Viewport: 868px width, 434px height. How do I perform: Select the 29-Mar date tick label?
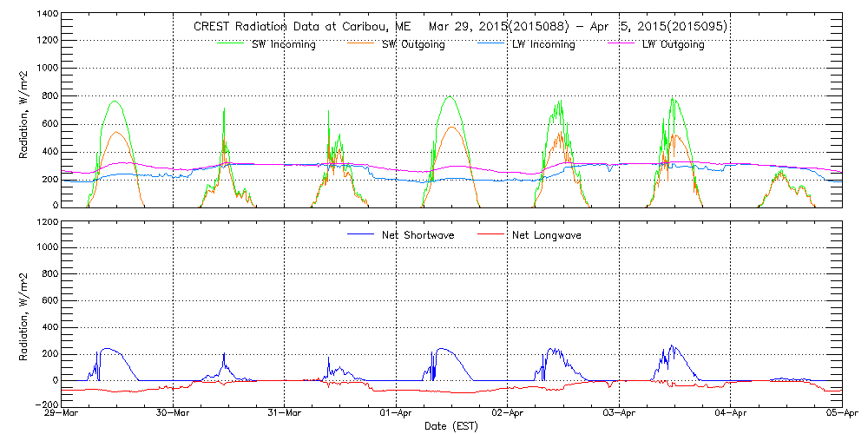coord(61,415)
